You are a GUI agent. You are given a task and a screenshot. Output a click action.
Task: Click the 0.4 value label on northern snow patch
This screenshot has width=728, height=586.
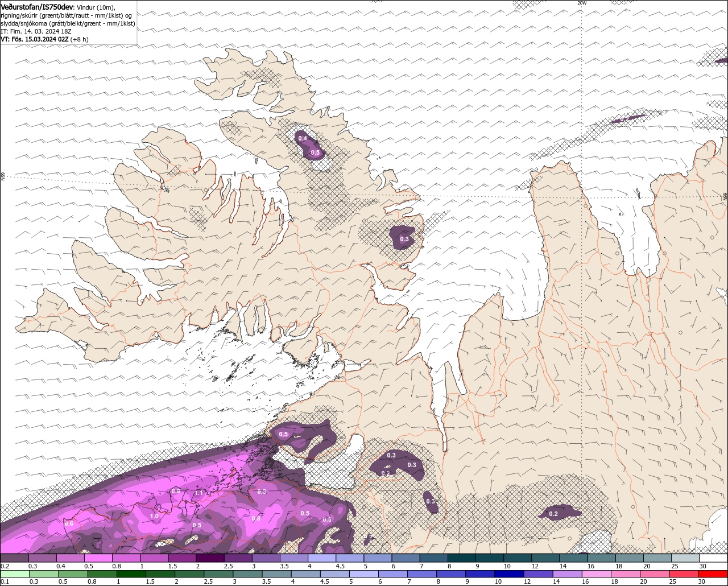pyautogui.click(x=303, y=138)
